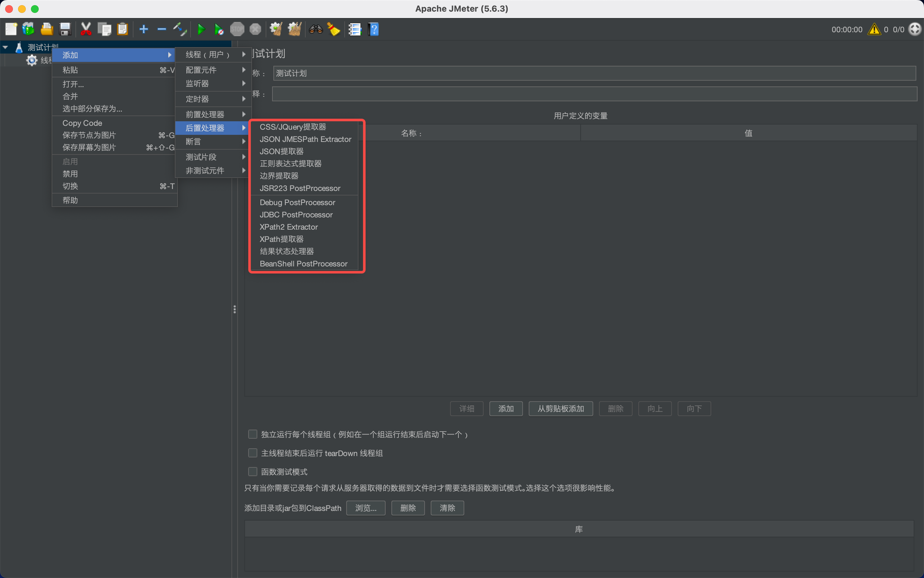Select the thread group gear icon
Image resolution: width=924 pixels, height=578 pixels.
point(32,60)
